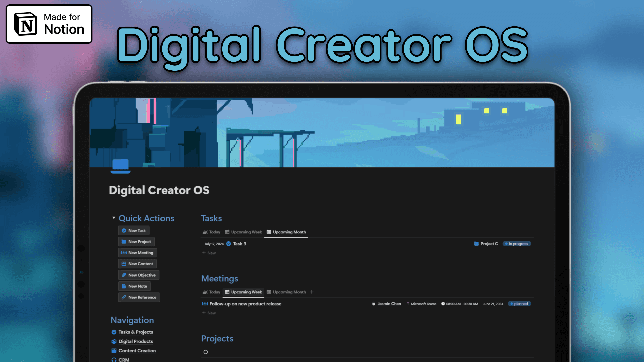This screenshot has height=362, width=644.
Task: Select the Upcoming Week tab under Meetings
Action: (243, 292)
